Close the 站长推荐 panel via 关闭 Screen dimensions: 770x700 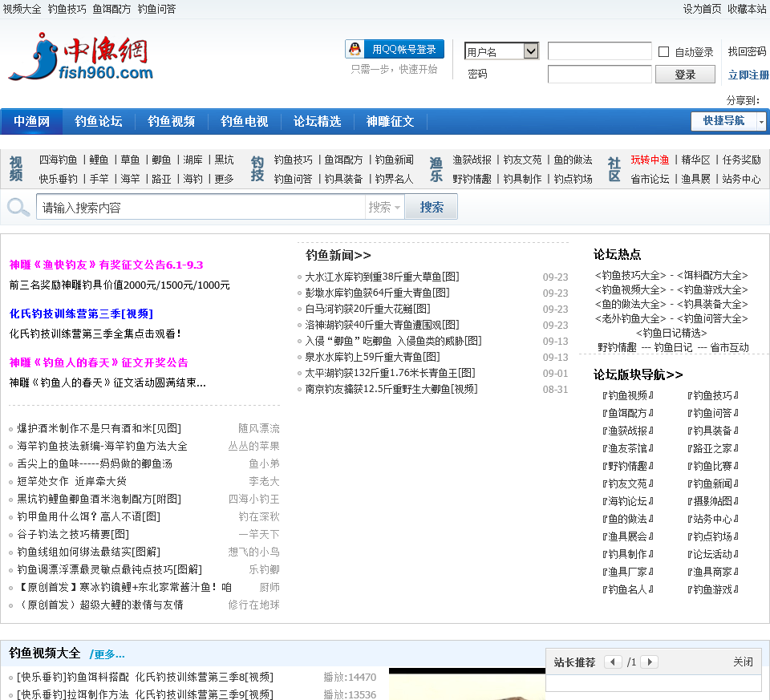click(743, 662)
